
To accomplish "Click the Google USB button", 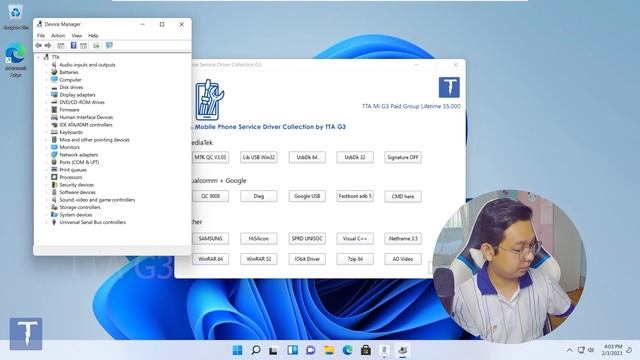I will click(307, 196).
